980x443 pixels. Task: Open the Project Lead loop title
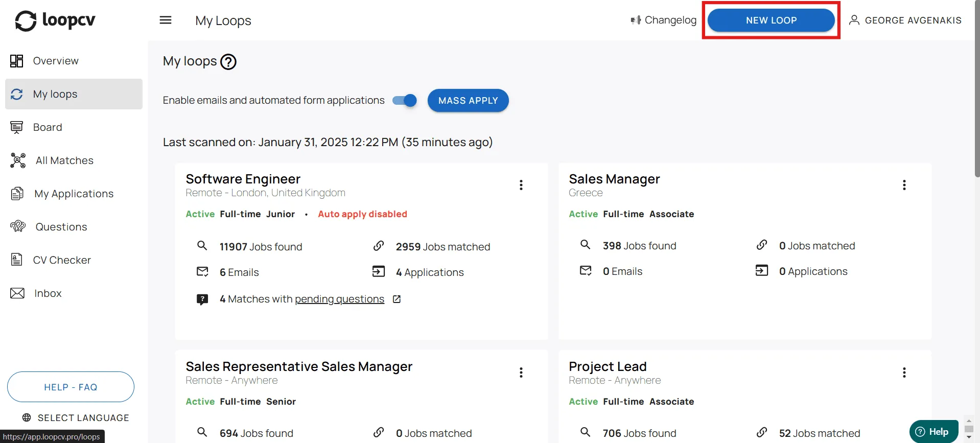[608, 366]
